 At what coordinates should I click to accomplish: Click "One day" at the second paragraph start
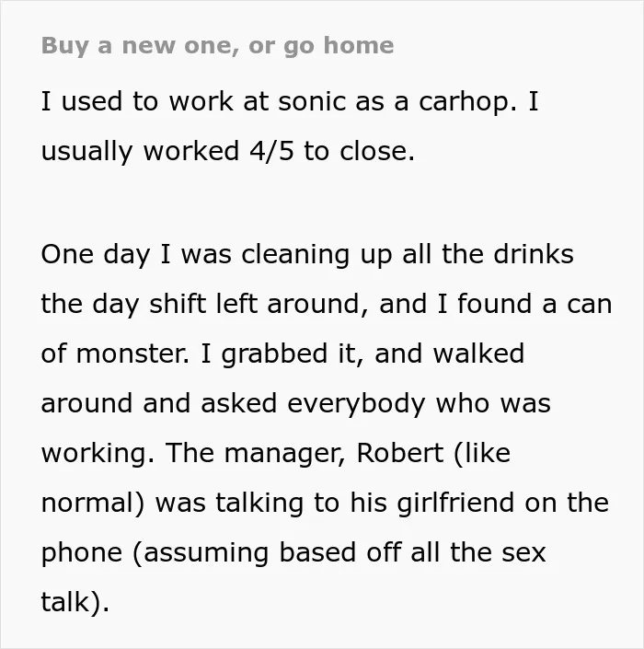[x=95, y=255]
